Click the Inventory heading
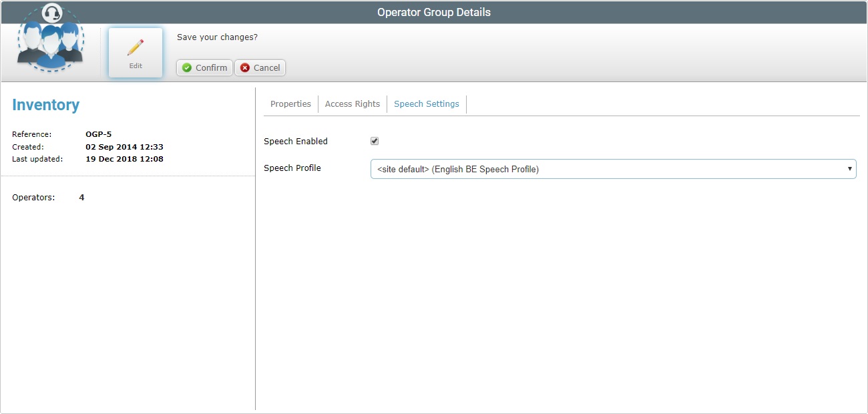The width and height of the screenshot is (868, 414). click(45, 105)
